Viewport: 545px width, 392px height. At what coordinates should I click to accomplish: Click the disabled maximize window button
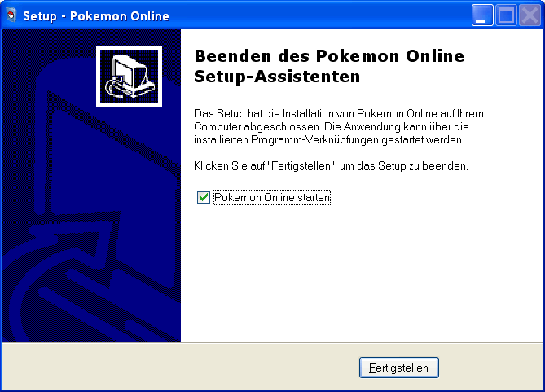coord(506,15)
